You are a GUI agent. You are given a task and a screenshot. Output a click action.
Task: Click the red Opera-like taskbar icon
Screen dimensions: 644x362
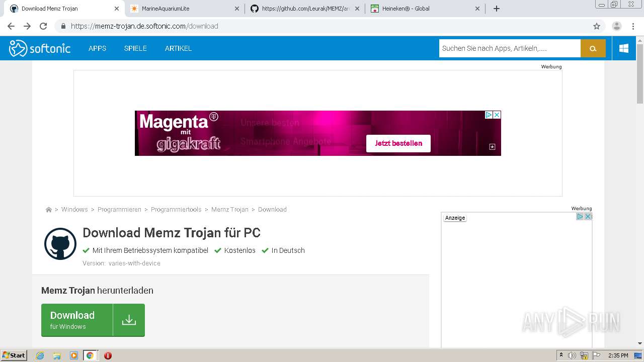point(108,355)
